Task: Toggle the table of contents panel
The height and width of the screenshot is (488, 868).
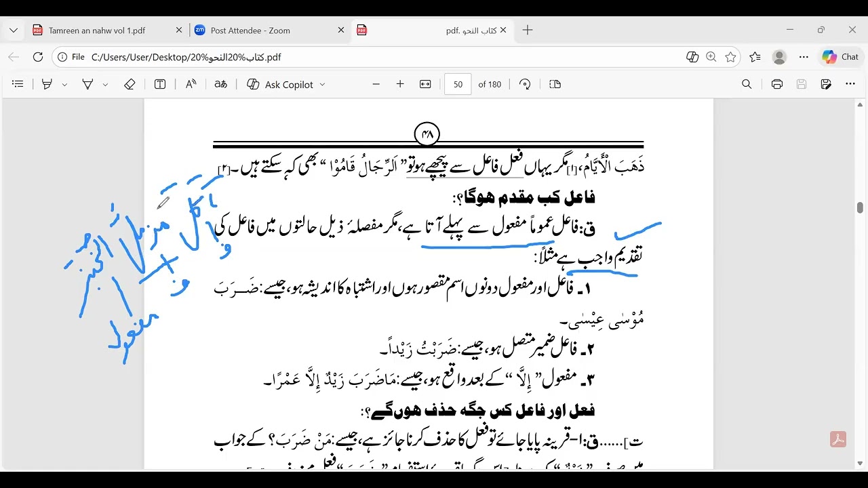Action: tap(18, 84)
